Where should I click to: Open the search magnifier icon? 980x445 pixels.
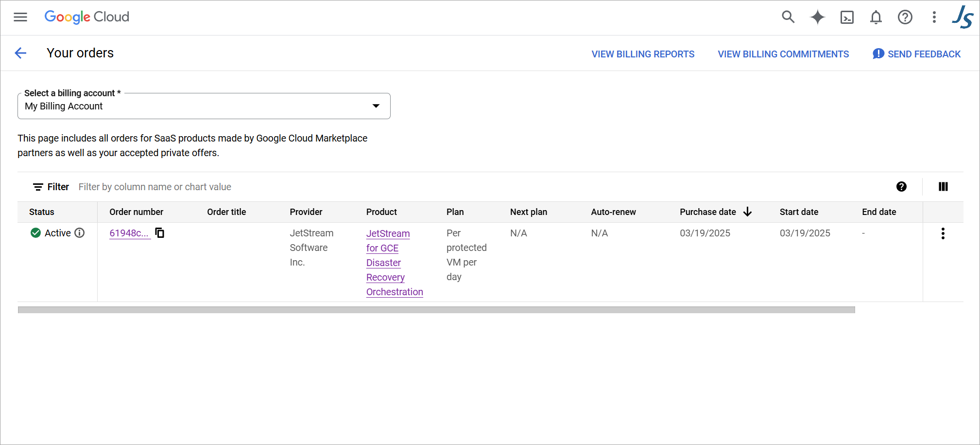(788, 18)
